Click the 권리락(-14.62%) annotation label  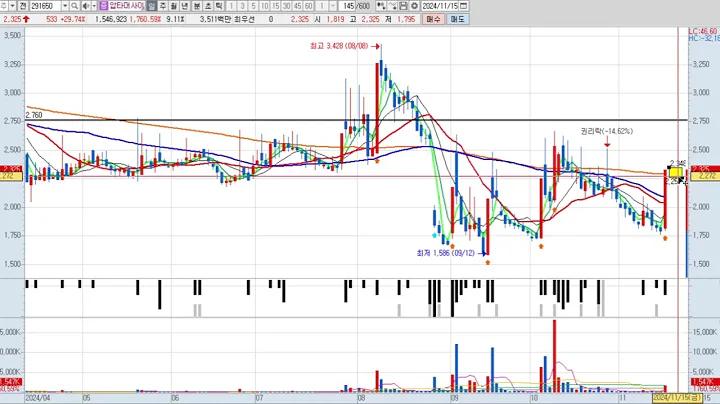(607, 131)
